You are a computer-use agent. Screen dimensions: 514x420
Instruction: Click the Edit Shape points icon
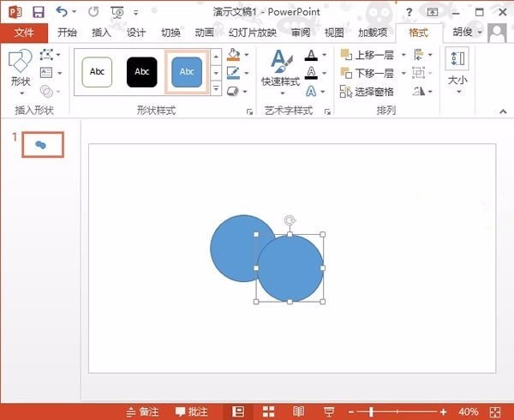coord(46,55)
